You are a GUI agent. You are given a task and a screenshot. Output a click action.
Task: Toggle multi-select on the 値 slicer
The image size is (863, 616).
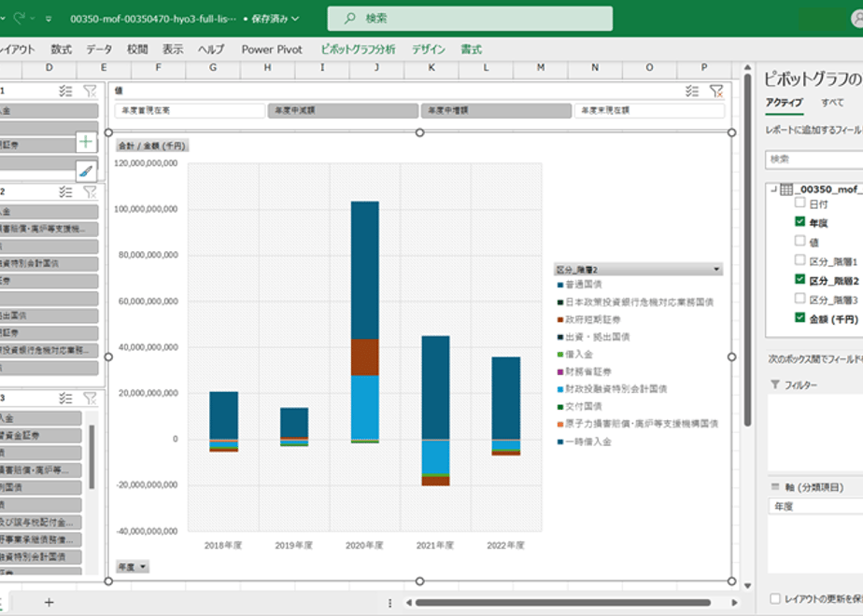coord(692,91)
